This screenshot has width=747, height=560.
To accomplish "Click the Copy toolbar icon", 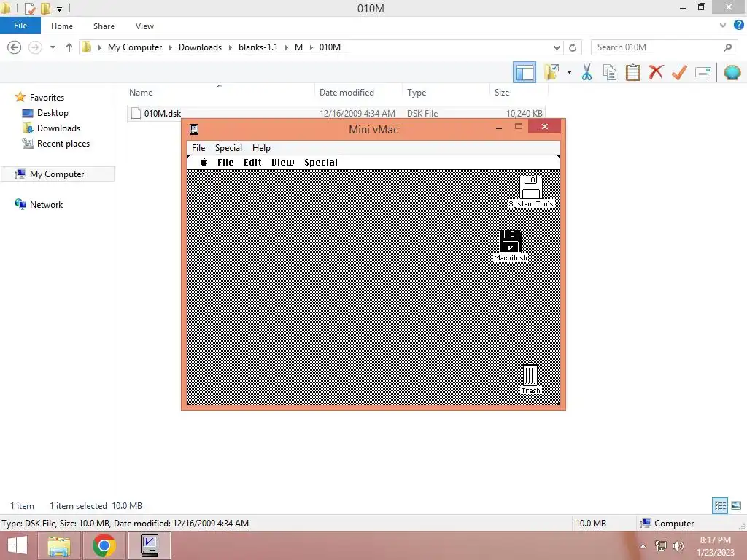I will [x=610, y=72].
